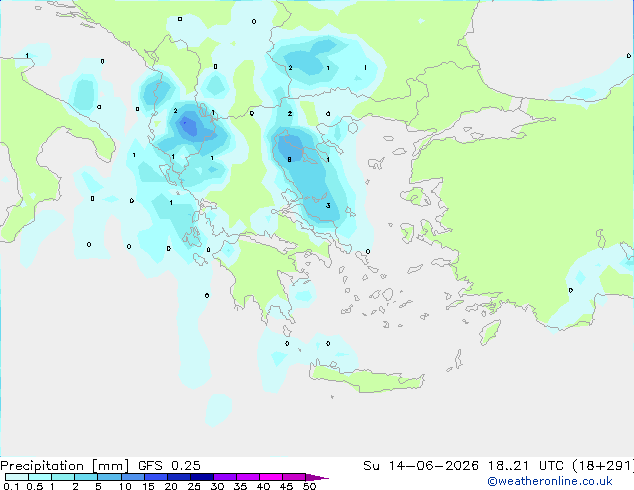This screenshot has width=634, height=490.
Task: Select the 5–10 mm legend color box
Action: click(x=109, y=477)
